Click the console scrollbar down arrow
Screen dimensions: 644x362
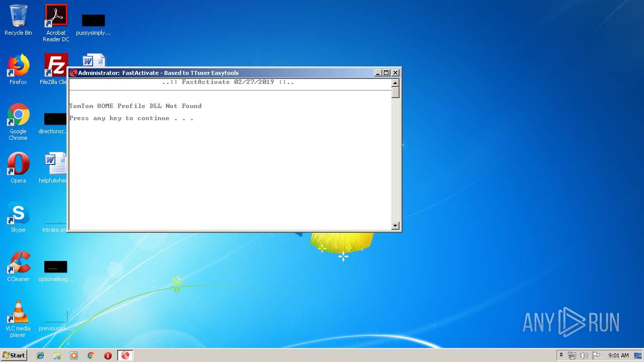tap(395, 226)
